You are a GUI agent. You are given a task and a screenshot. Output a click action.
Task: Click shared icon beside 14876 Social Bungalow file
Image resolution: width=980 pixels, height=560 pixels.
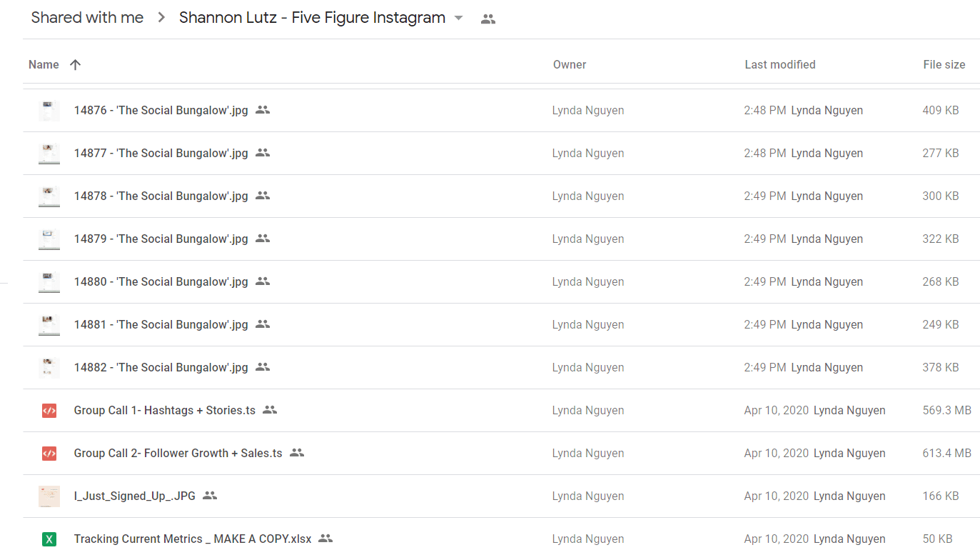coord(263,110)
